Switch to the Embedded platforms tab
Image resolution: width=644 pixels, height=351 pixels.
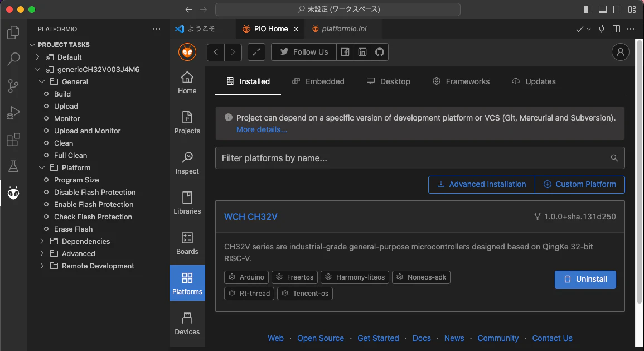(x=318, y=81)
